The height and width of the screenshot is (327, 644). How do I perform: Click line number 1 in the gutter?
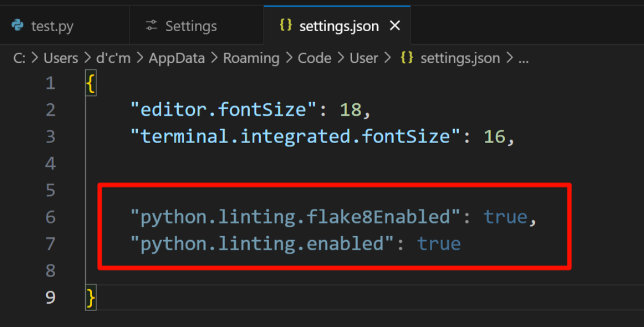tap(51, 83)
